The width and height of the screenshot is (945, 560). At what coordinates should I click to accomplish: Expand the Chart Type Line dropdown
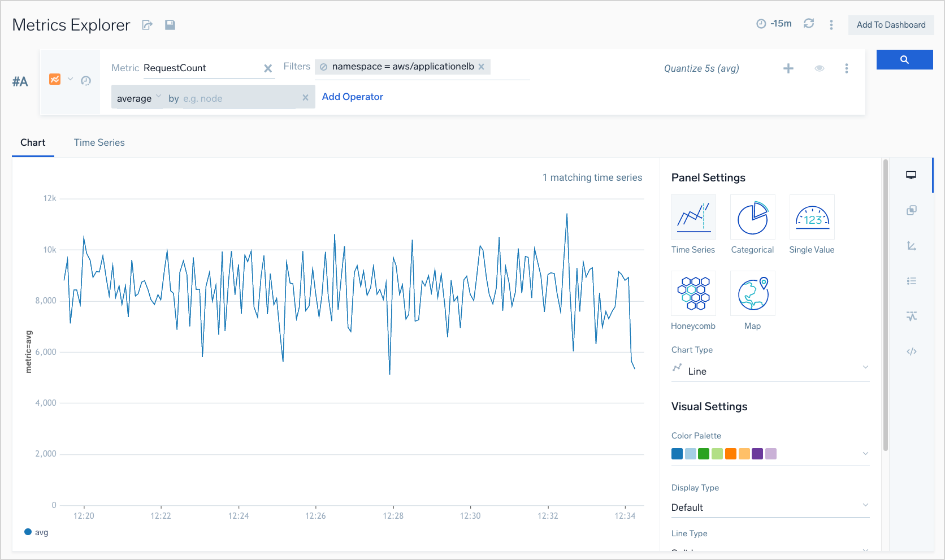pyautogui.click(x=770, y=371)
